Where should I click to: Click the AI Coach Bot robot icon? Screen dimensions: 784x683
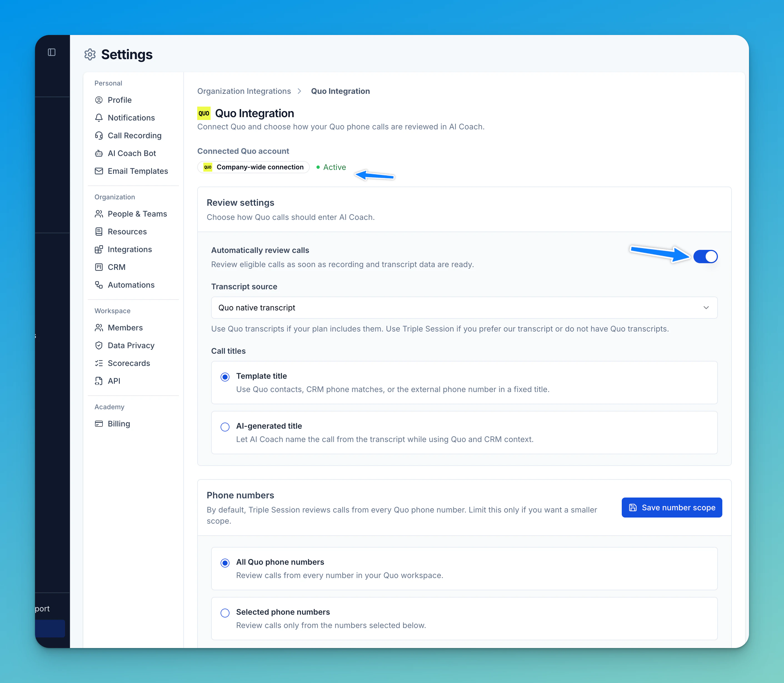click(x=99, y=153)
